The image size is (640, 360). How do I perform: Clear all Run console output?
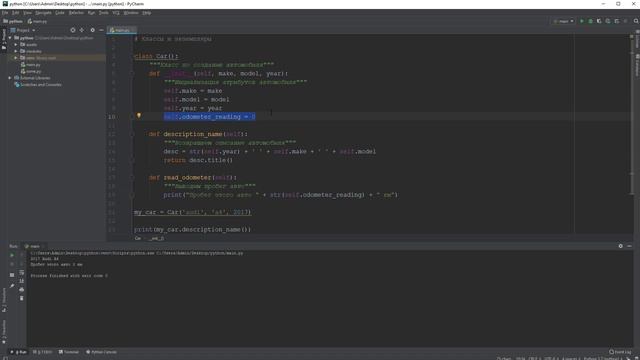22,298
